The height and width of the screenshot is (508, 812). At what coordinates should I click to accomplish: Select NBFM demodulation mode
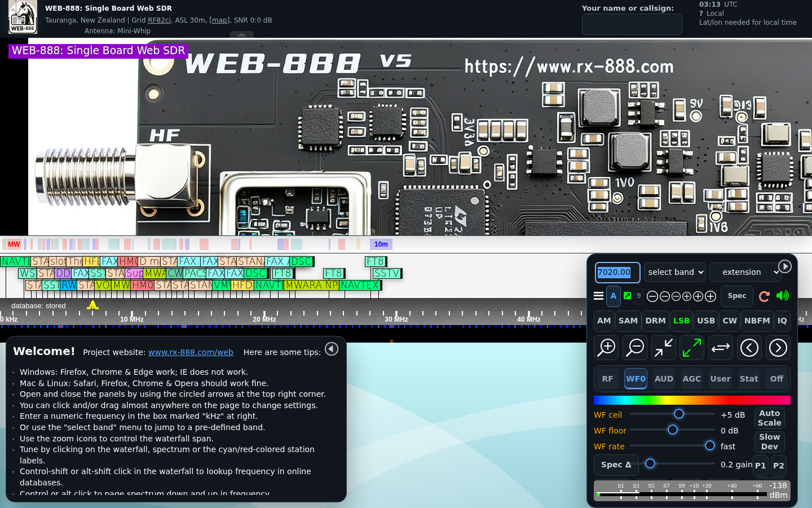coord(757,321)
